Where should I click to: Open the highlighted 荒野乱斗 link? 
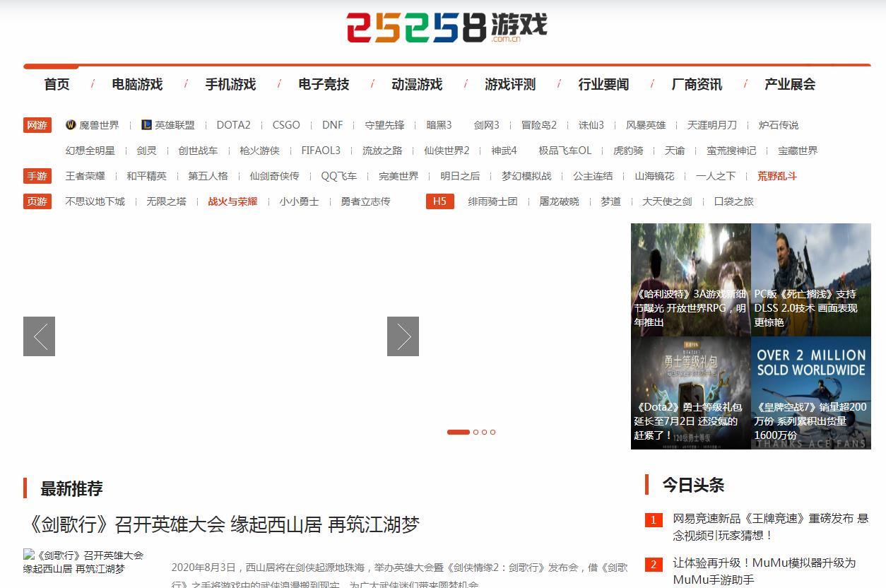coord(777,176)
